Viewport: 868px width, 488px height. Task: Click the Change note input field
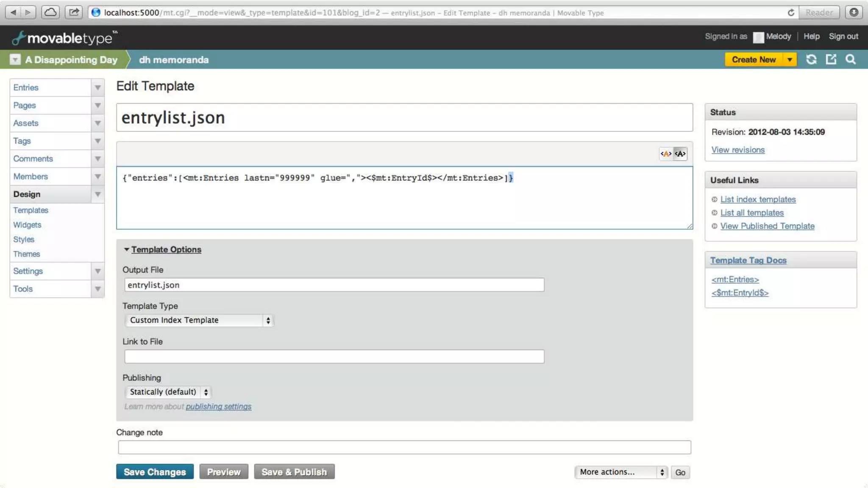coord(404,447)
